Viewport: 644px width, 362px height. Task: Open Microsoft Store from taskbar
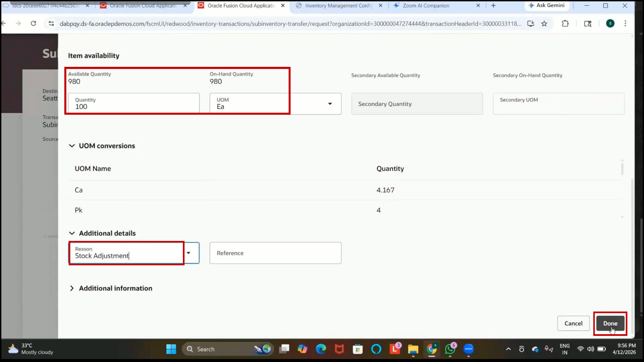[358, 349]
